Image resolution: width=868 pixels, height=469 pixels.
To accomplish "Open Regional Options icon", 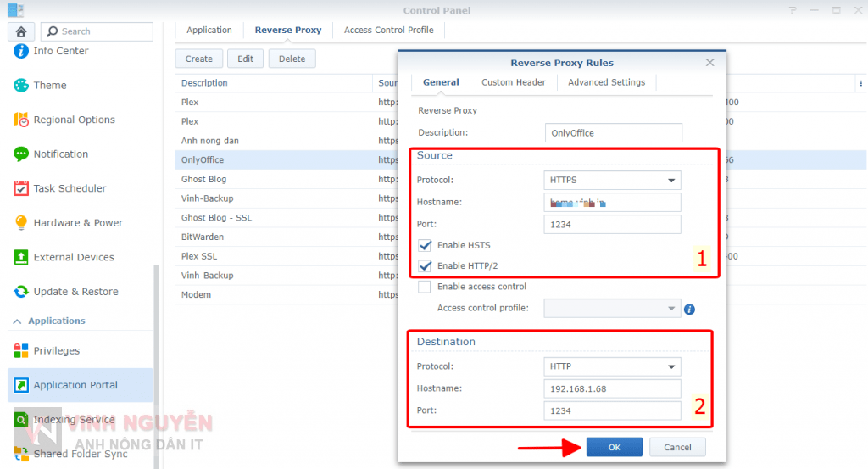I will tap(21, 120).
